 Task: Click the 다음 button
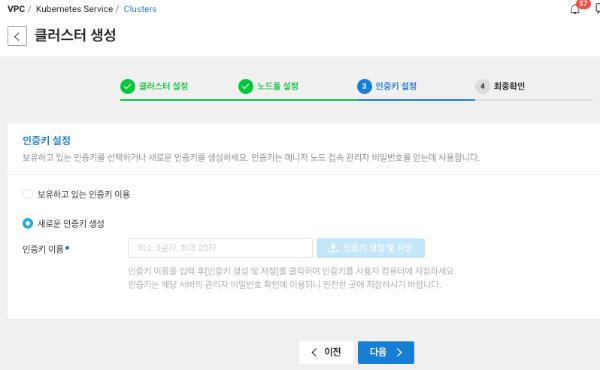coord(386,352)
